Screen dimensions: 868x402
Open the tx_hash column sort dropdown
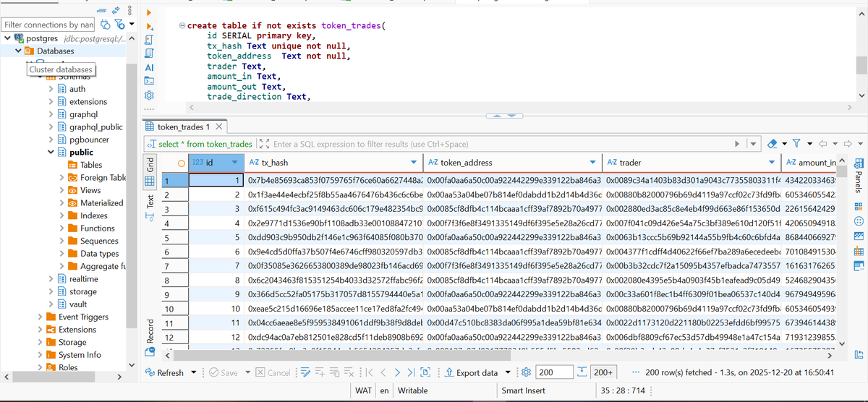413,163
